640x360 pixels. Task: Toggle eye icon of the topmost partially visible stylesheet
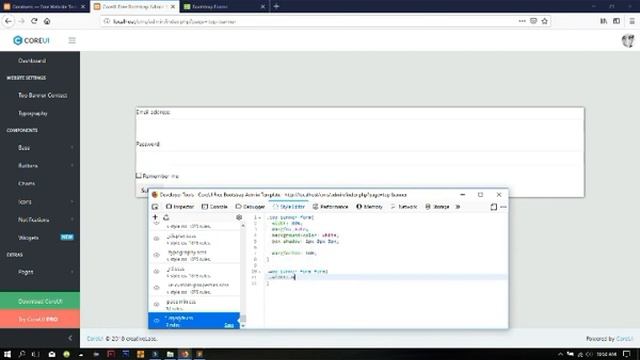(156, 224)
